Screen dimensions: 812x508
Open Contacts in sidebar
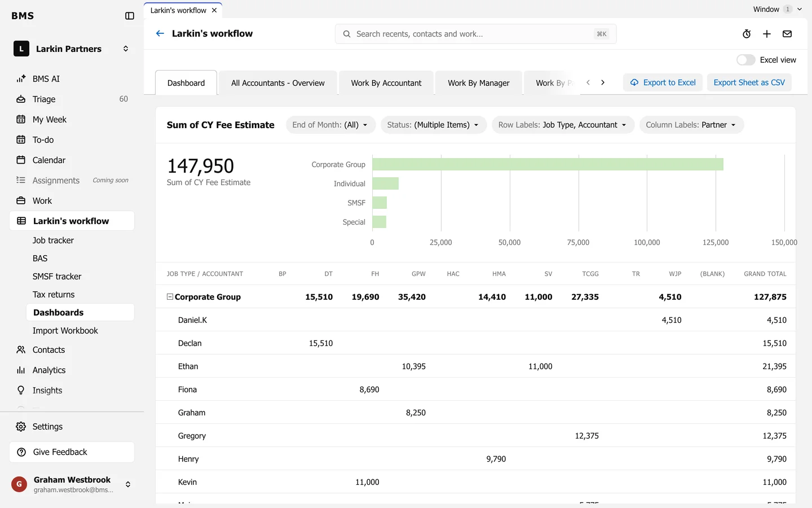click(x=72, y=349)
